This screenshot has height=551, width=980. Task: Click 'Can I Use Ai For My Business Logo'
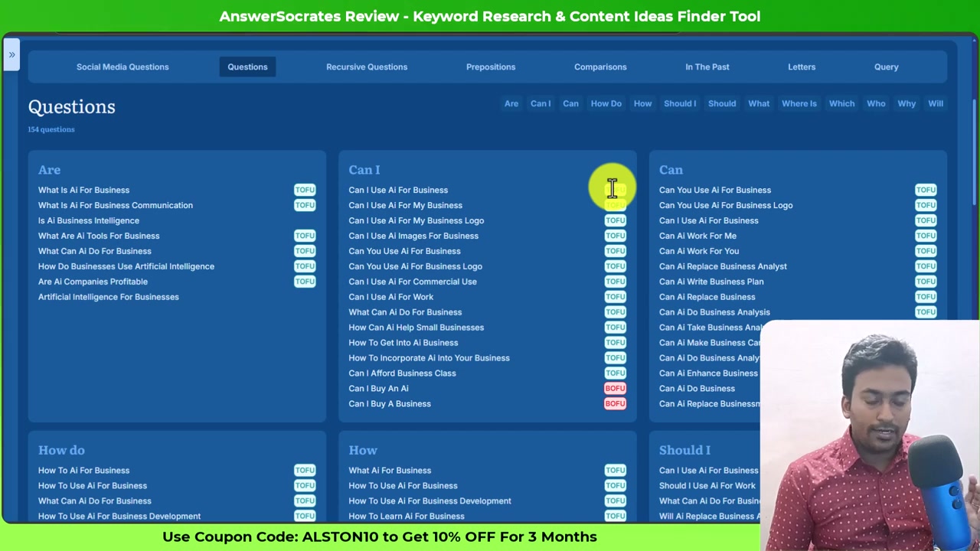click(416, 220)
